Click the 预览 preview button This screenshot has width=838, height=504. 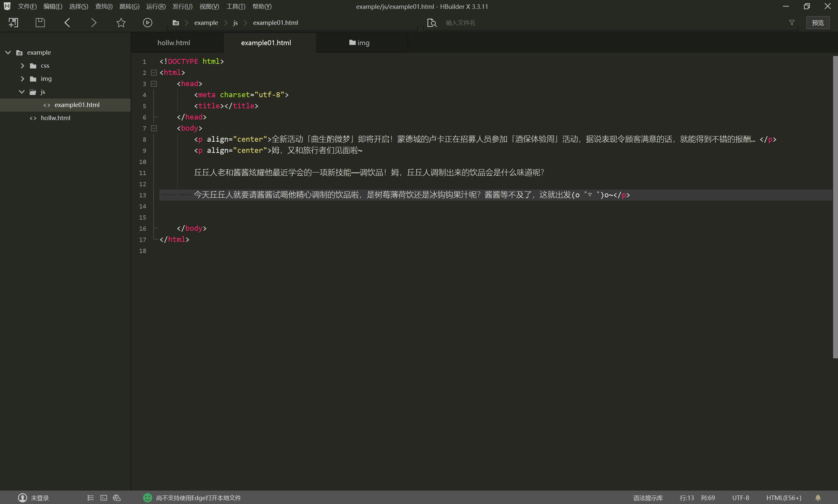[x=818, y=23]
